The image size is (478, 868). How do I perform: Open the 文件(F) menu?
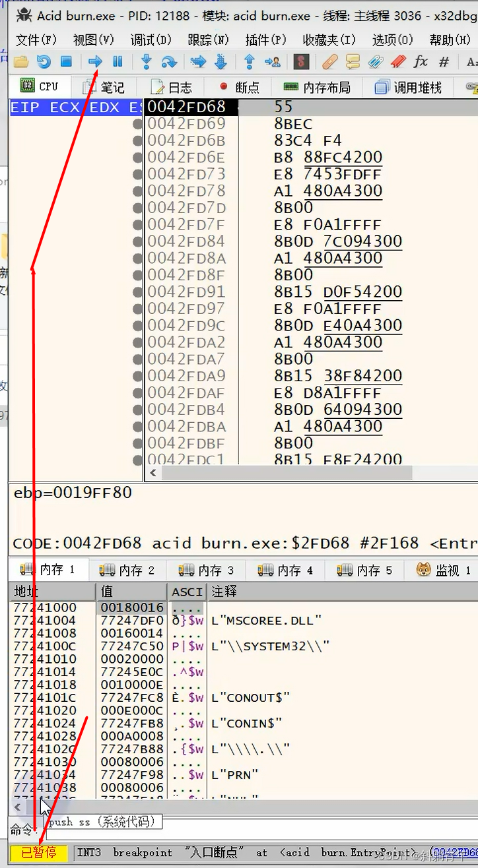tap(36, 40)
